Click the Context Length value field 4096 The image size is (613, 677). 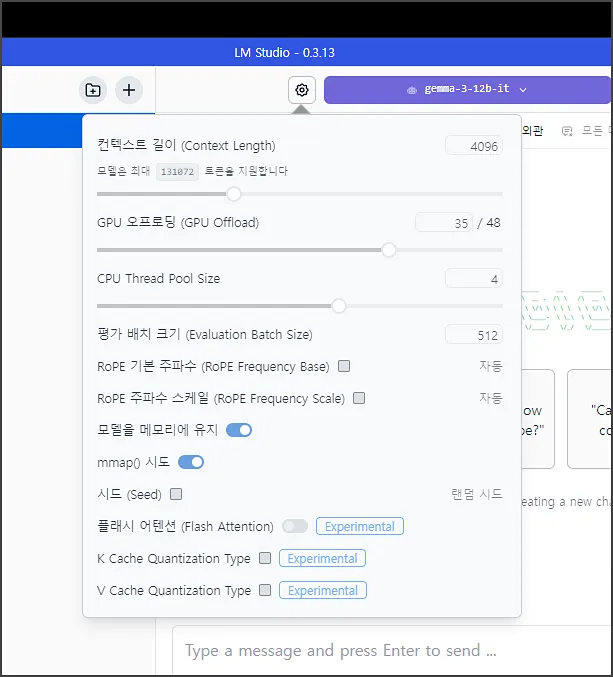474,146
